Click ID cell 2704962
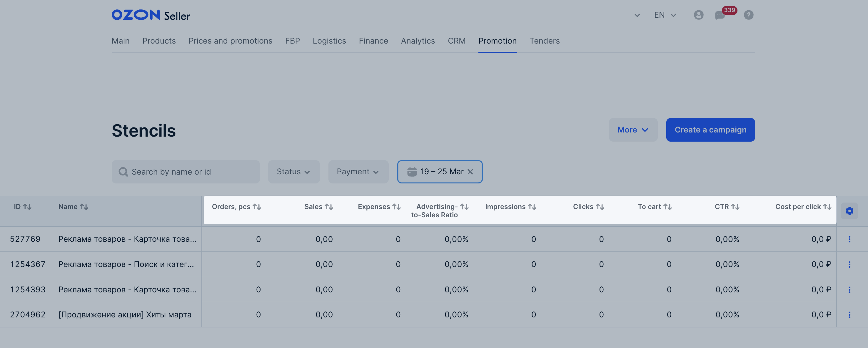This screenshot has width=868, height=348. tap(28, 315)
